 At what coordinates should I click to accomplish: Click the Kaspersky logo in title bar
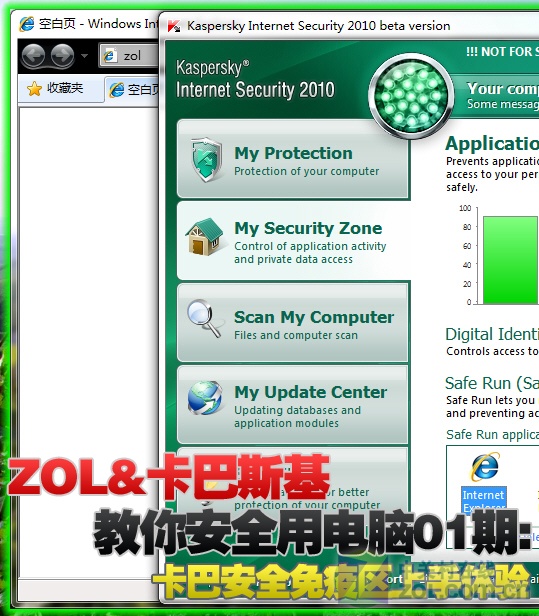point(174,26)
